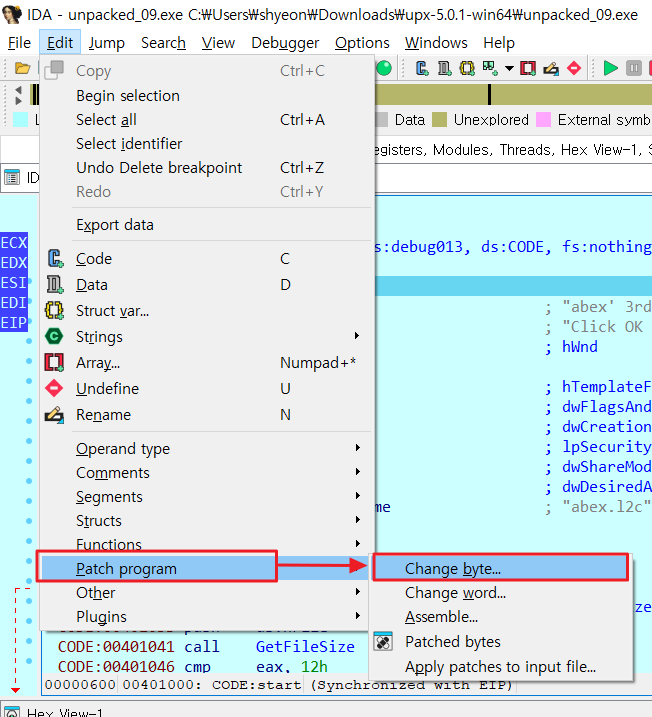Choose Select all from Edit menu

(207, 120)
